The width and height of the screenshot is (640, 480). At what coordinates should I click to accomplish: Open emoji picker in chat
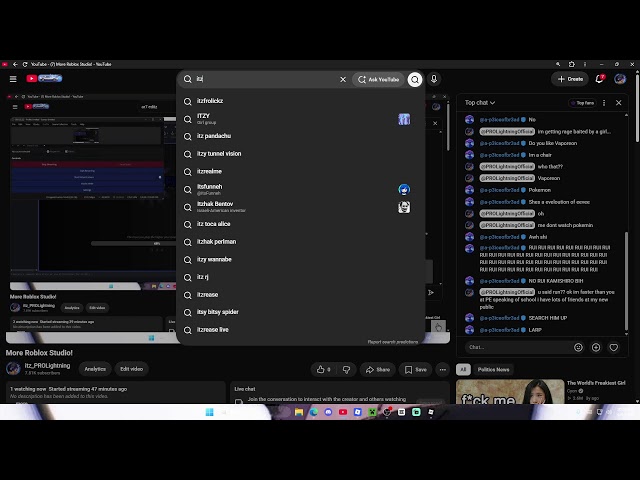(x=578, y=347)
